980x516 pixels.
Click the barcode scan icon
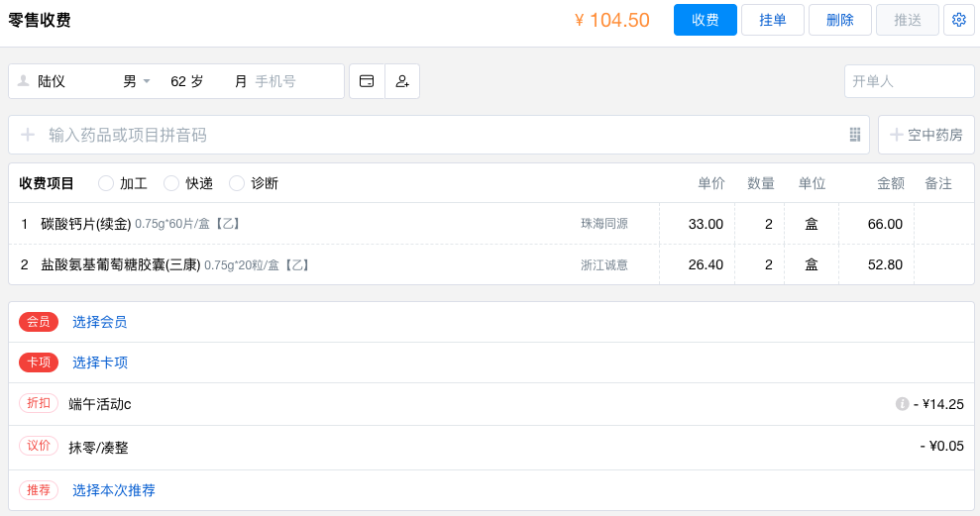855,135
